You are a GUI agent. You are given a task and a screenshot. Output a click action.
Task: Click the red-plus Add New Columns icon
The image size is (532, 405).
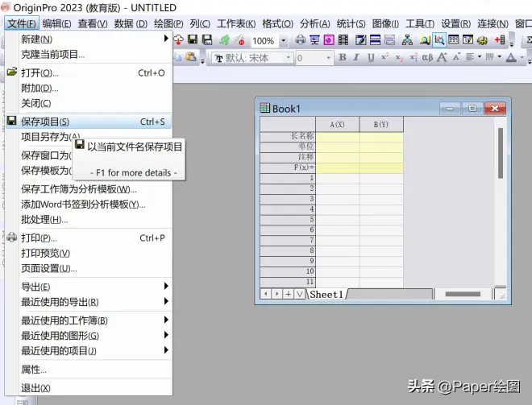click(500, 40)
